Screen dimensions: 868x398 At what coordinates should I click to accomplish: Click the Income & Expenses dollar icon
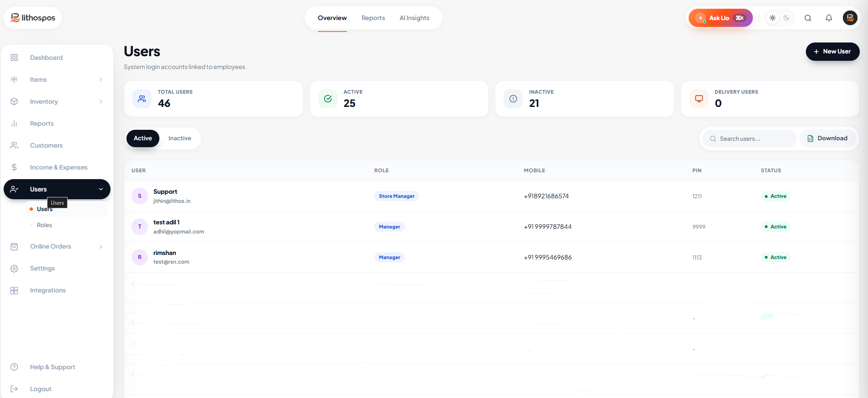click(14, 167)
